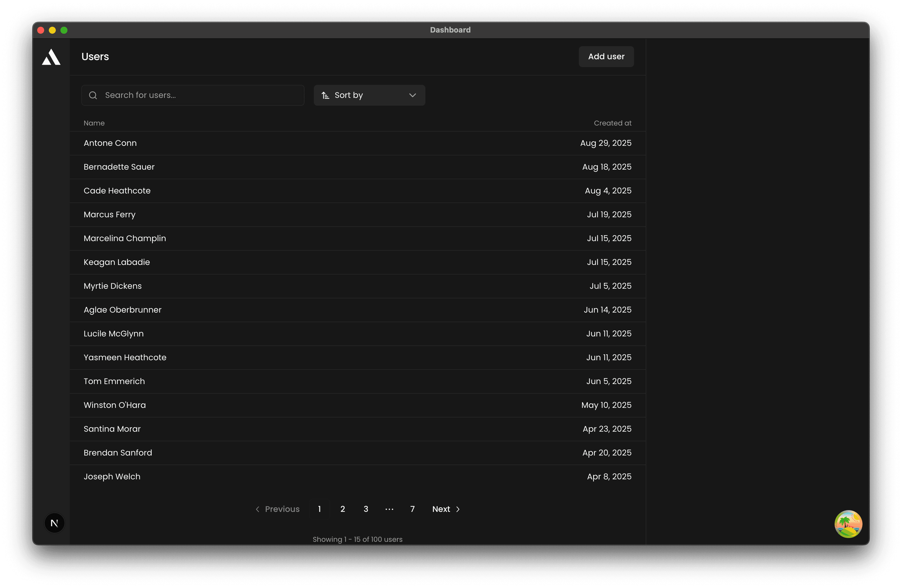
Task: Select Yasmeen Heathcote in the table
Action: pyautogui.click(x=358, y=358)
